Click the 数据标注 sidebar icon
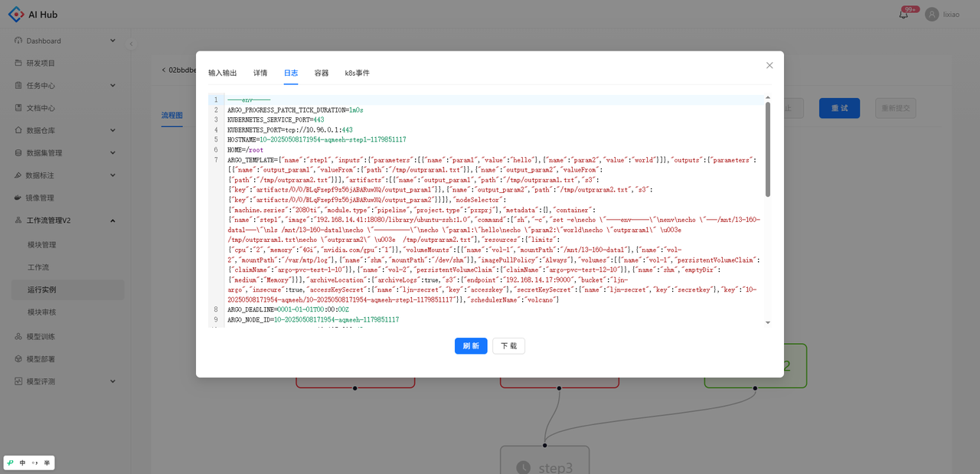This screenshot has width=980, height=474. [18, 175]
